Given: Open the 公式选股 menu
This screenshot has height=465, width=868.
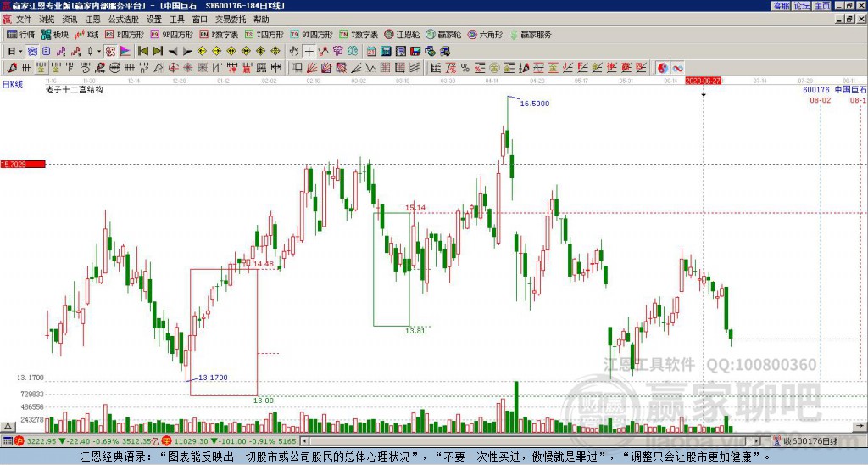Looking at the screenshot, I should tap(124, 20).
